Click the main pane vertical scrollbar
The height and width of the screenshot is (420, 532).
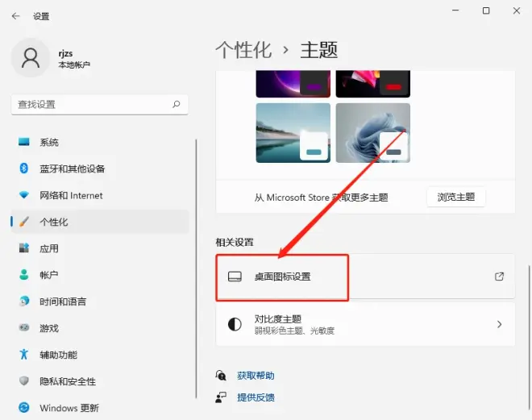(529, 337)
